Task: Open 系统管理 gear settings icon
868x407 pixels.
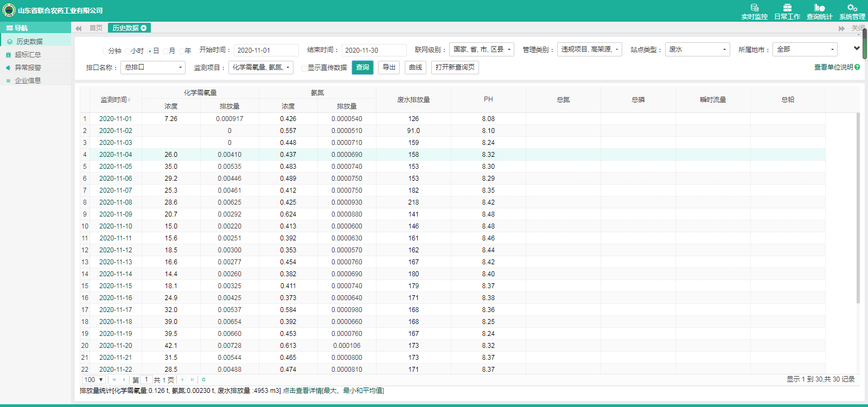Action: pyautogui.click(x=852, y=8)
